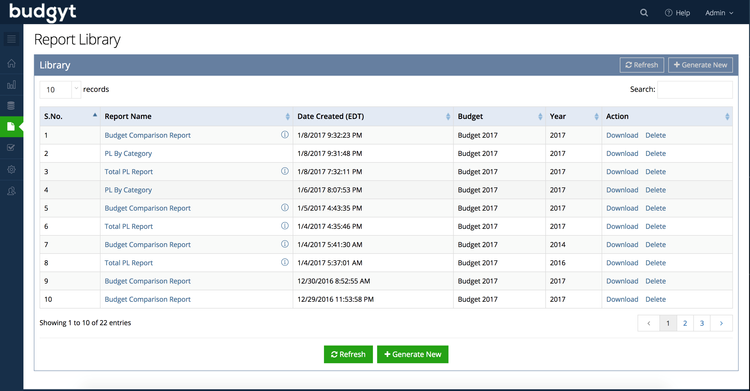Open Help in the top bar
The width and height of the screenshot is (750, 391).
pos(677,13)
